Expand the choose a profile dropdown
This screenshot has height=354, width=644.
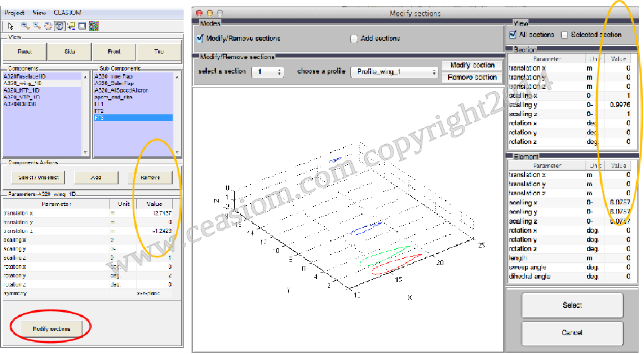[394, 72]
